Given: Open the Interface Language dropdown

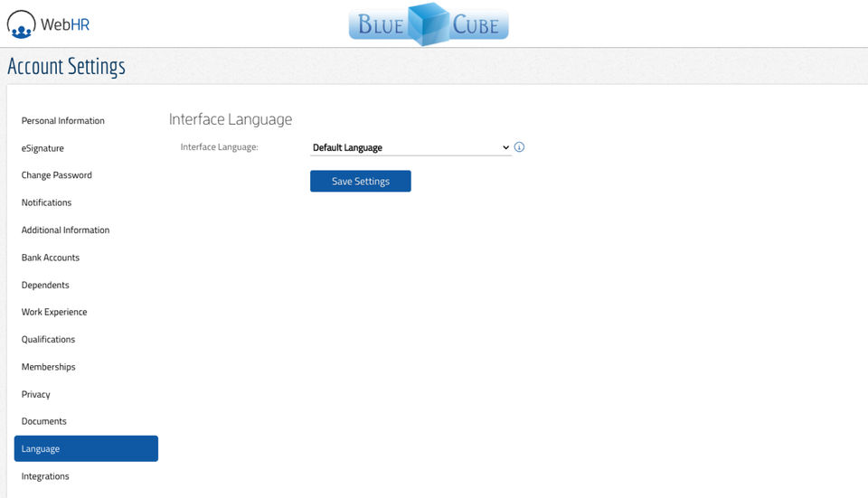Looking at the screenshot, I should pos(410,147).
